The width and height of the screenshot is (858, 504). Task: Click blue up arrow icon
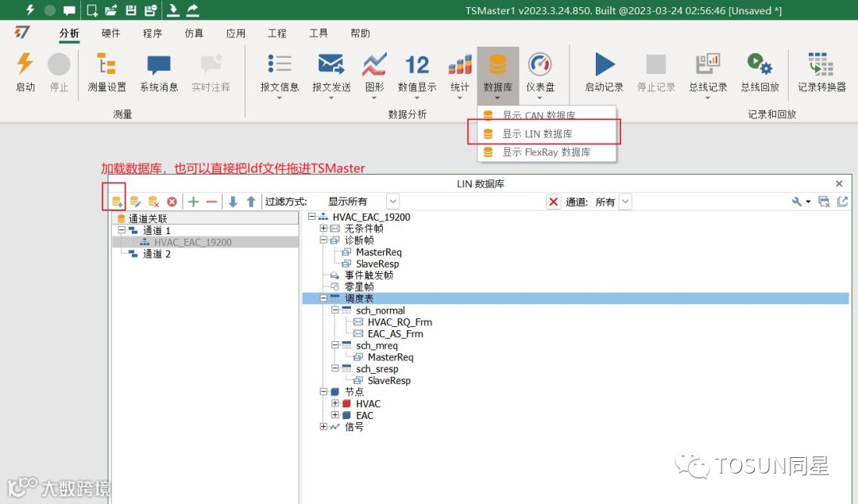(x=251, y=202)
